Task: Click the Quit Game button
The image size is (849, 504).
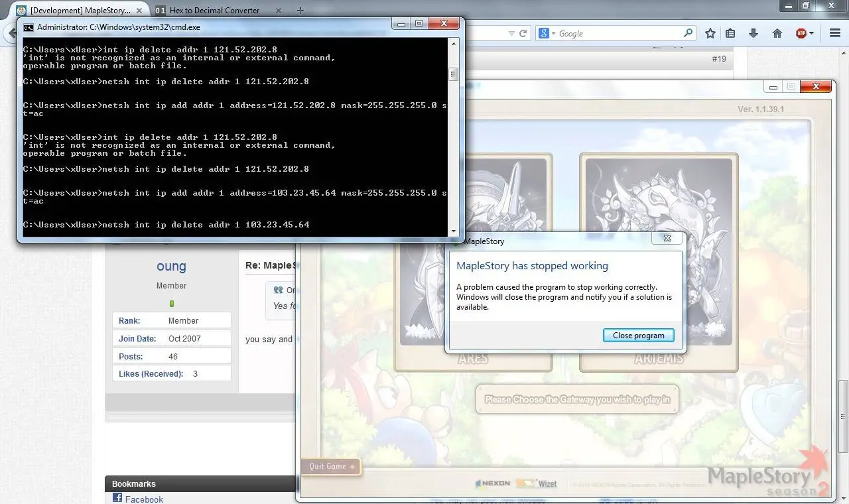Action: point(331,466)
